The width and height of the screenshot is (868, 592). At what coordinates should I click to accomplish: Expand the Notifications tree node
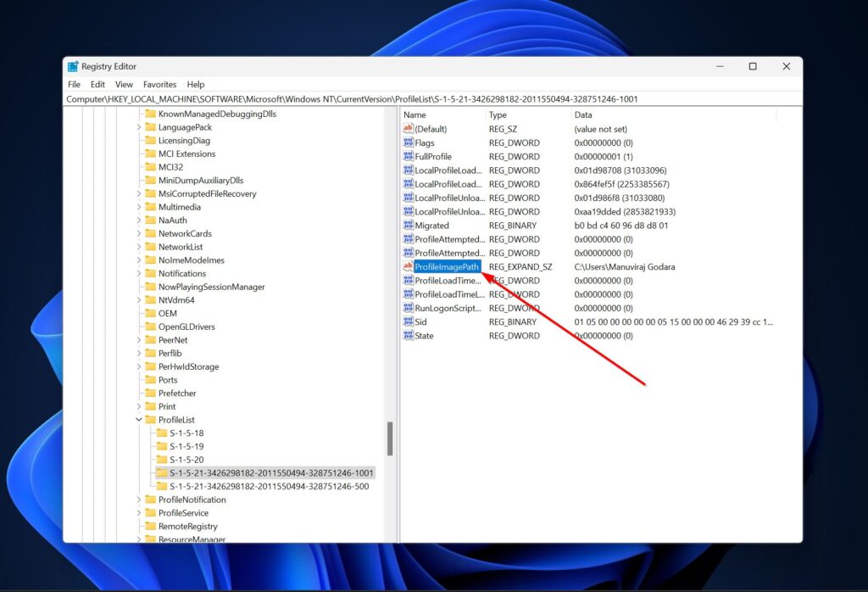tap(141, 273)
